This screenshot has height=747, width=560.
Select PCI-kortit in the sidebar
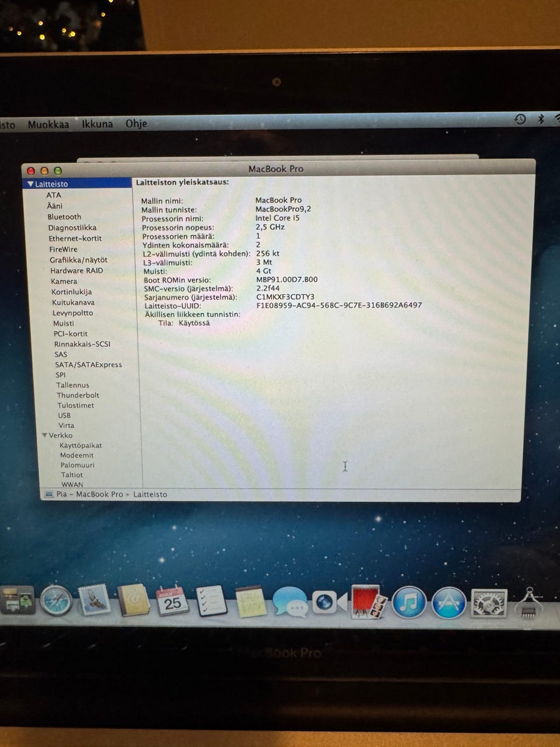click(x=71, y=334)
